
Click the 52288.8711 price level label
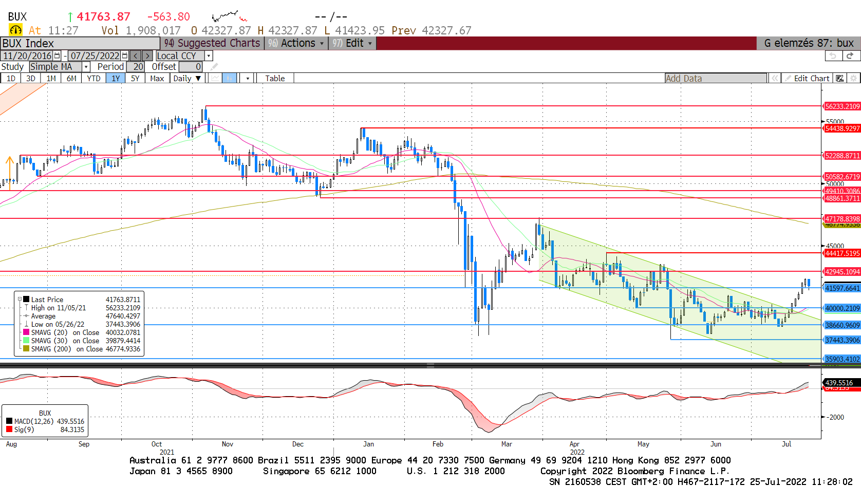click(x=842, y=155)
